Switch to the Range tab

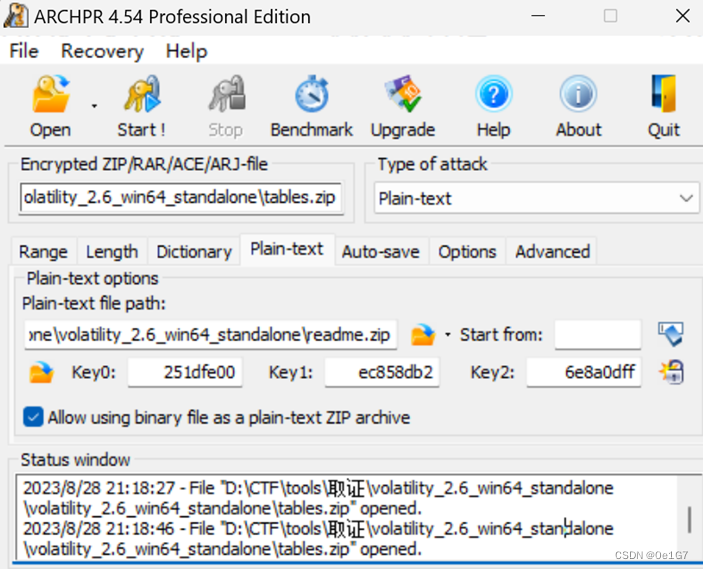click(x=43, y=252)
